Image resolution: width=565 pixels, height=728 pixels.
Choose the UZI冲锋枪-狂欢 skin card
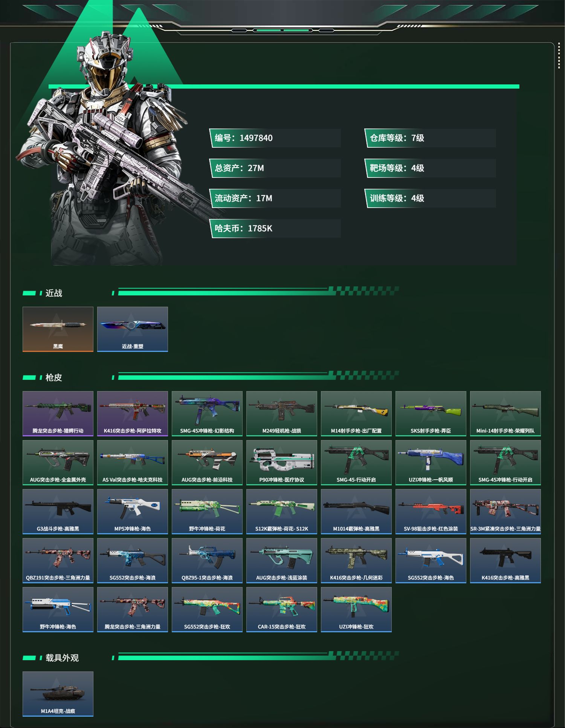click(x=356, y=610)
